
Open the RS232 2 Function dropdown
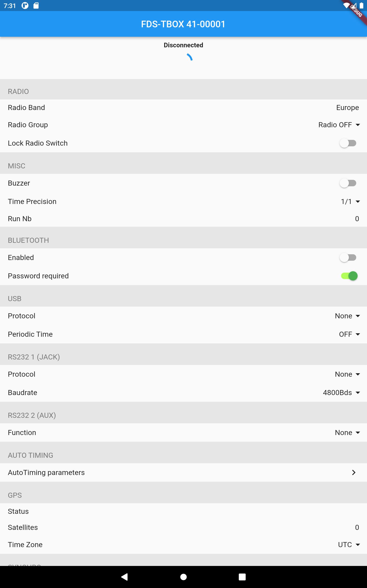point(347,433)
